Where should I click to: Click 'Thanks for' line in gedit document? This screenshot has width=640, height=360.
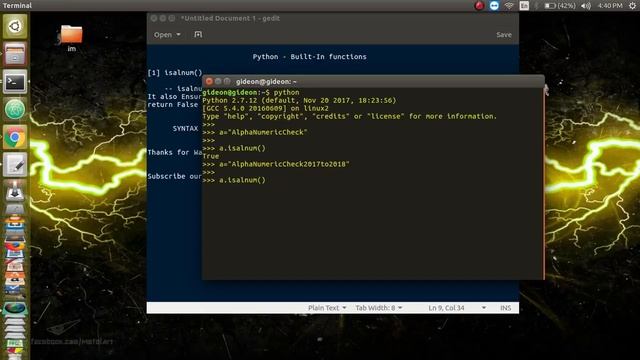tap(175, 152)
